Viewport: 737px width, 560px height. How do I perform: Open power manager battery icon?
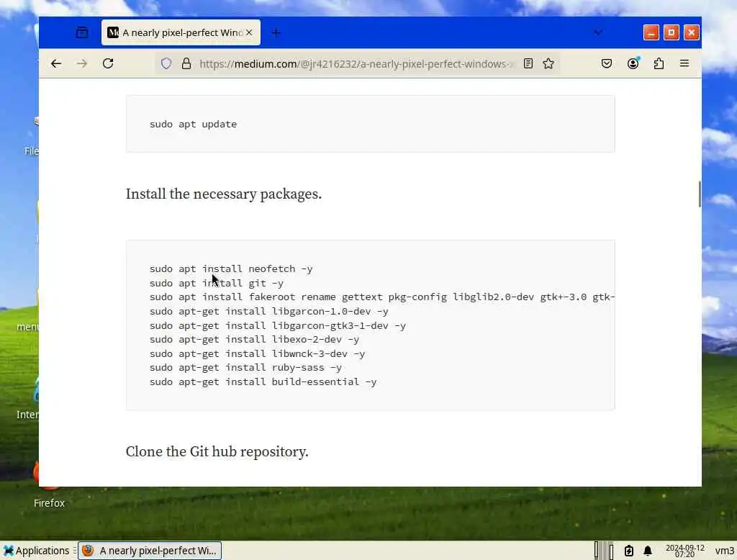pyautogui.click(x=629, y=551)
